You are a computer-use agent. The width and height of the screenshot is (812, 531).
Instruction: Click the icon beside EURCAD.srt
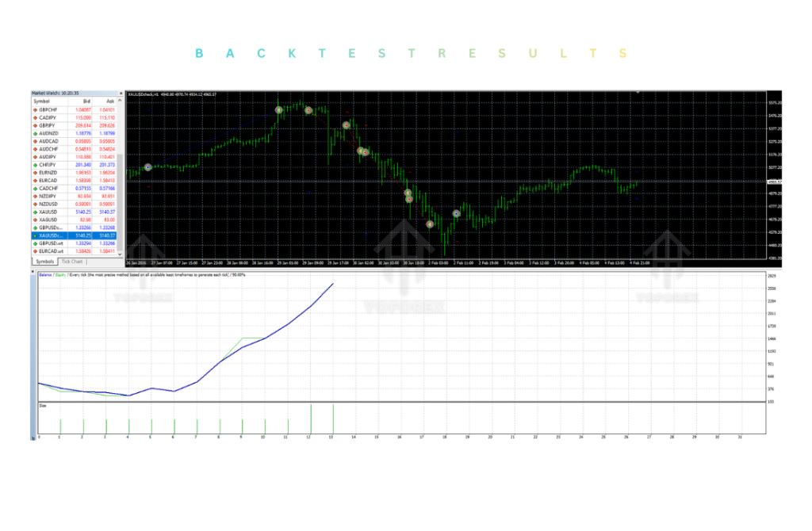point(36,249)
